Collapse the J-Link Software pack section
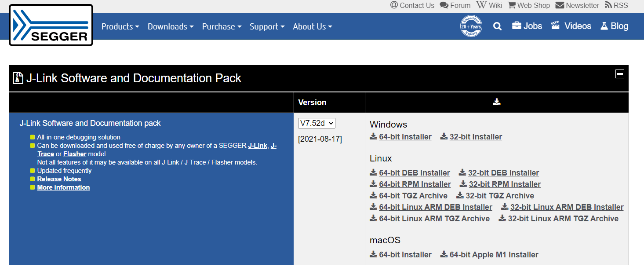 point(619,74)
